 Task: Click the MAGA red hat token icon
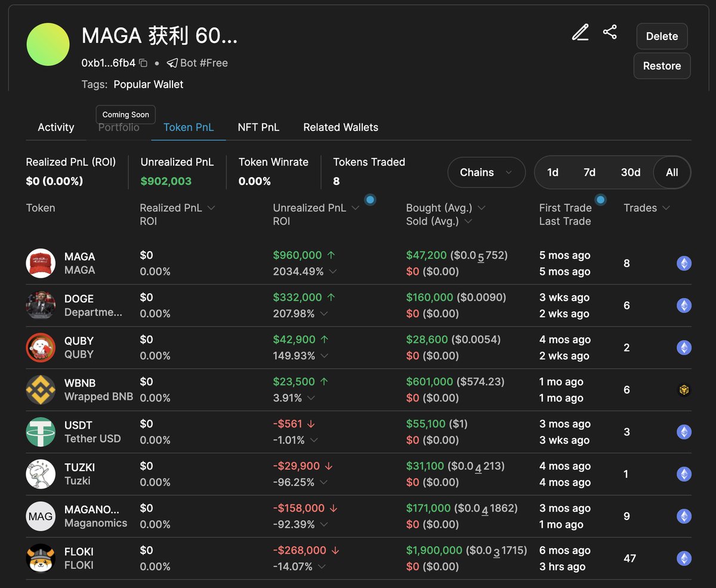(x=41, y=263)
